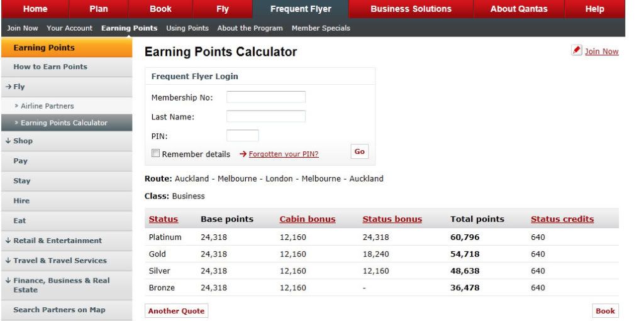Image resolution: width=644 pixels, height=321 pixels.
Task: Open Member Specials submenu item
Action: coord(321,28)
